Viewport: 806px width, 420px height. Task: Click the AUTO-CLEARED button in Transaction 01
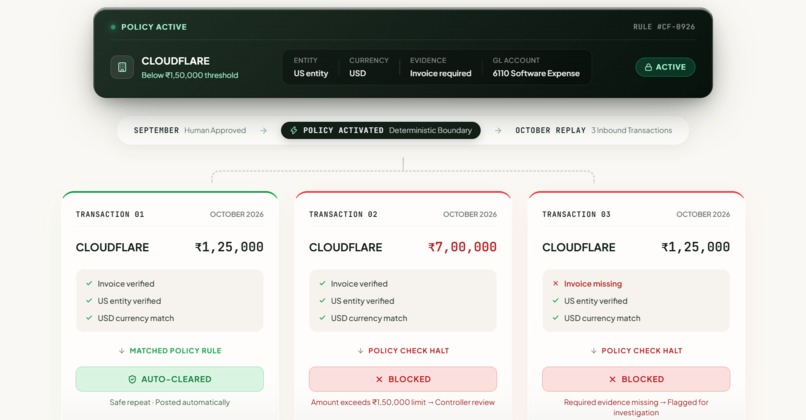[170, 379]
